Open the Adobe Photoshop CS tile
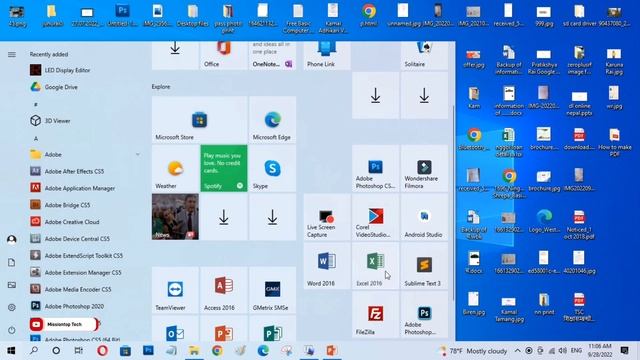This screenshot has width=640, height=360. [x=376, y=168]
